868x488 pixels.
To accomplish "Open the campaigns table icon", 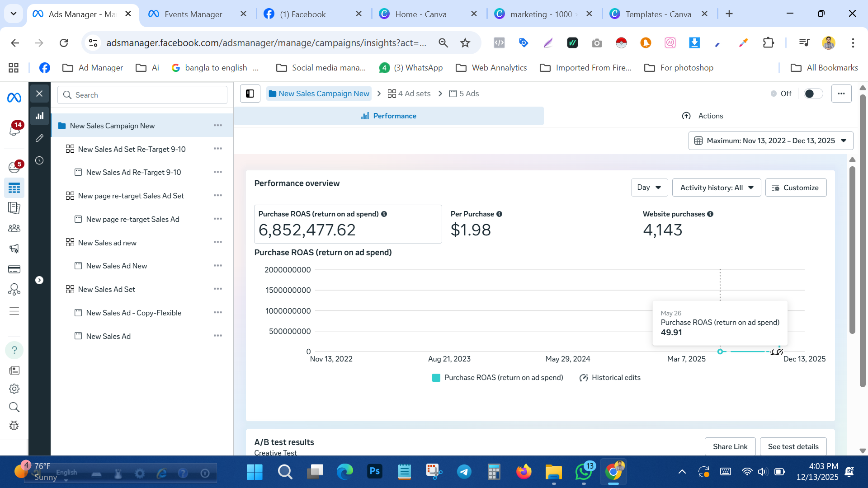I will (x=14, y=188).
